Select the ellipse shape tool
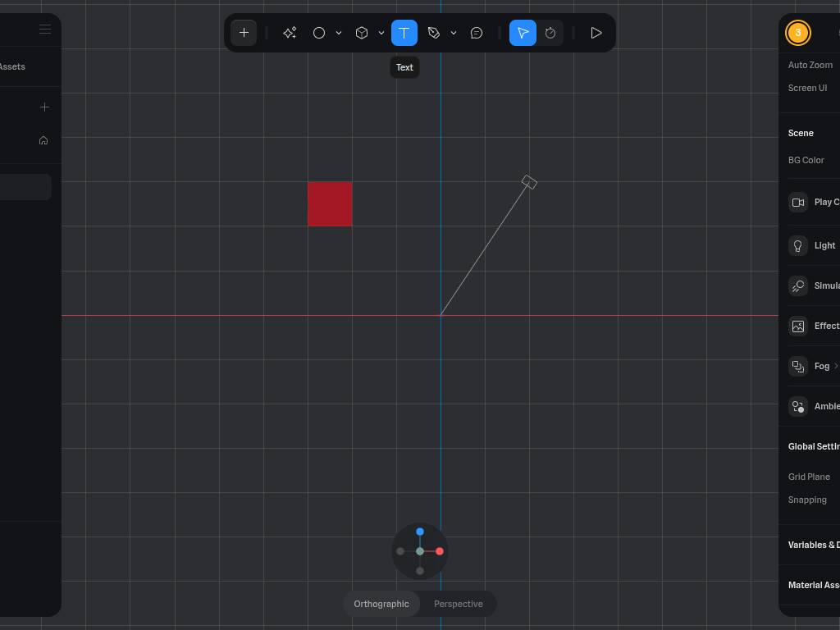 pyautogui.click(x=319, y=33)
